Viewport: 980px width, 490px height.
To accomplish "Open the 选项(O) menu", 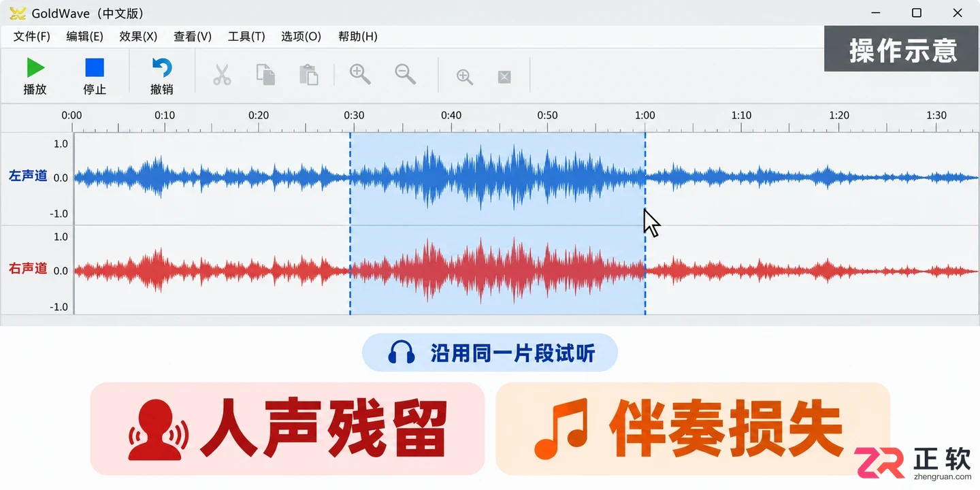I will (301, 37).
